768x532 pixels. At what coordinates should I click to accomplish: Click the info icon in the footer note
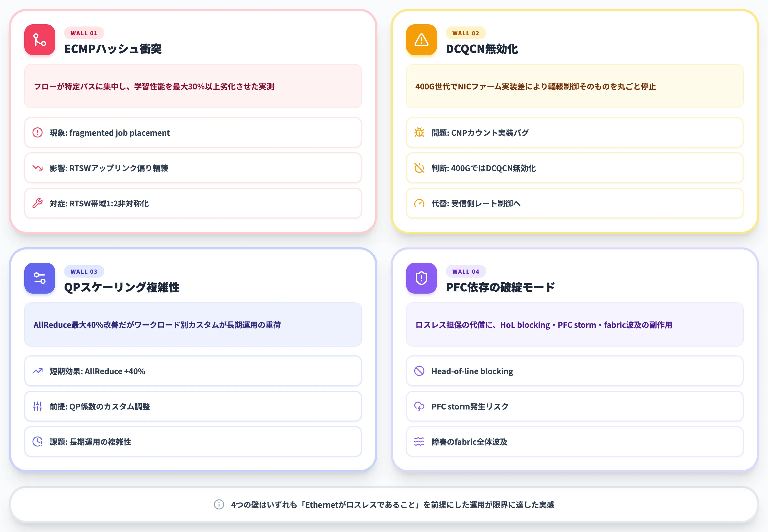click(219, 505)
